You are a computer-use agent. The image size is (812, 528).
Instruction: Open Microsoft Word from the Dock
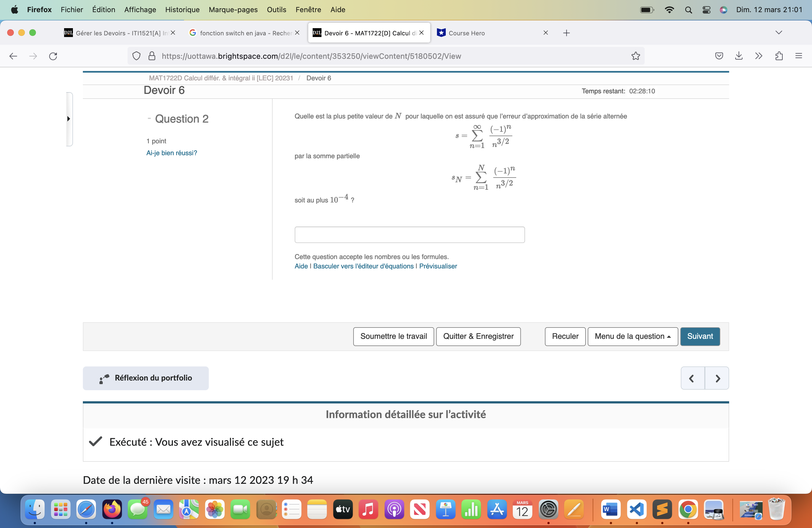point(610,509)
